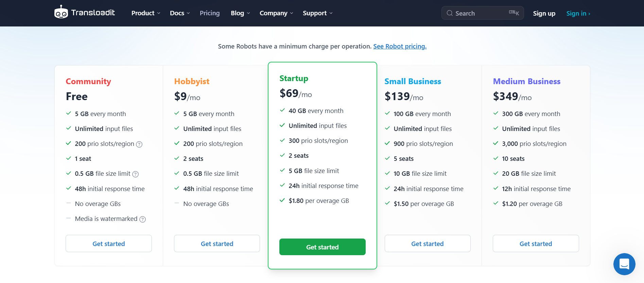
Task: Expand the Product menu
Action: tap(146, 13)
